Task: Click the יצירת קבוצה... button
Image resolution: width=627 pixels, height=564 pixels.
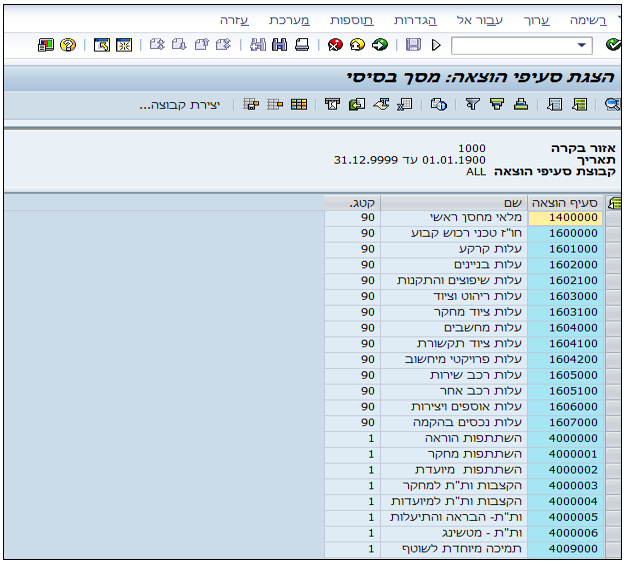Action: pyautogui.click(x=180, y=105)
